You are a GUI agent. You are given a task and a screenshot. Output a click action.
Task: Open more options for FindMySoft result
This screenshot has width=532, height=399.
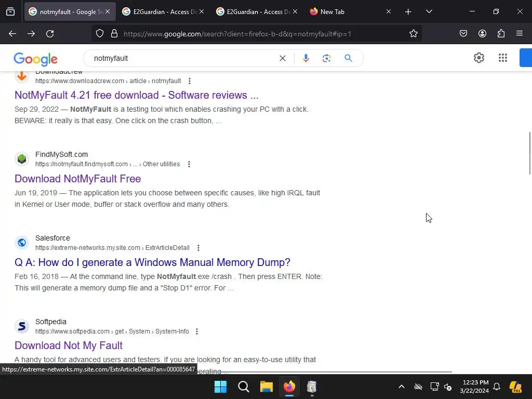[x=189, y=164]
